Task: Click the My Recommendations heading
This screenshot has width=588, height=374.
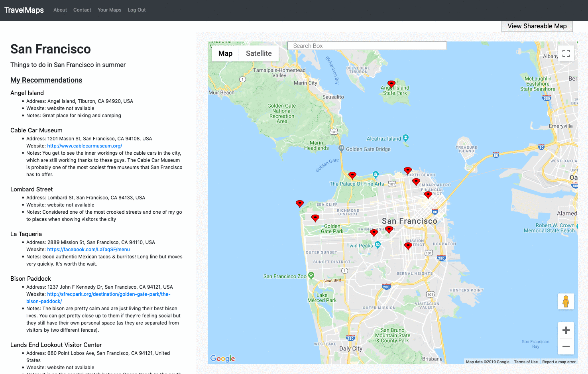Action: pos(46,80)
